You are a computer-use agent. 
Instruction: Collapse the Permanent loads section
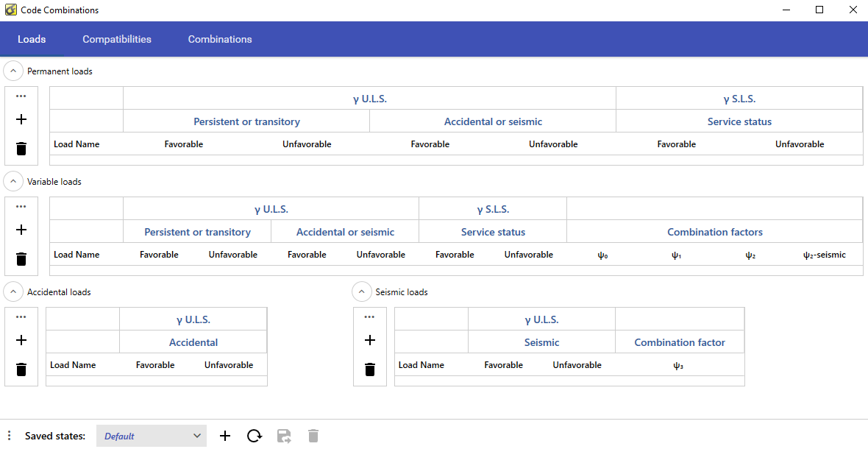13,71
